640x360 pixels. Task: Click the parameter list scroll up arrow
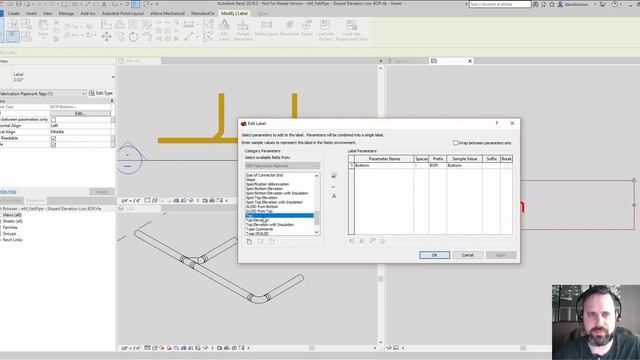click(316, 176)
